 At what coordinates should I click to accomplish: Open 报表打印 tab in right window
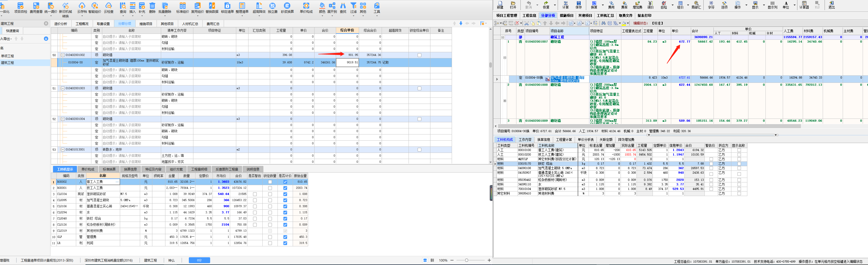[644, 15]
